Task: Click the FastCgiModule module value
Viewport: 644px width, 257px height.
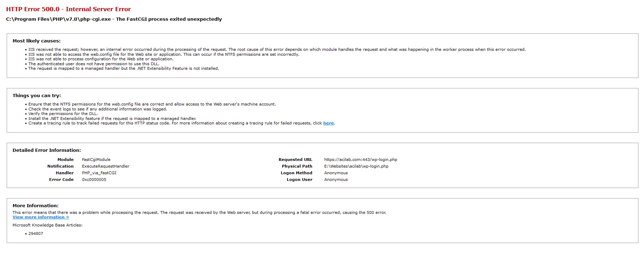Action: pos(96,160)
